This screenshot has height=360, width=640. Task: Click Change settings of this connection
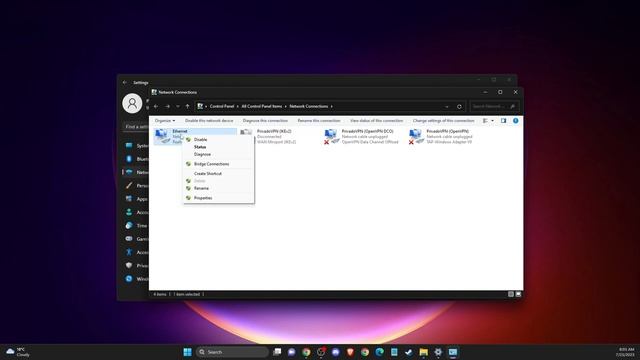click(x=443, y=121)
